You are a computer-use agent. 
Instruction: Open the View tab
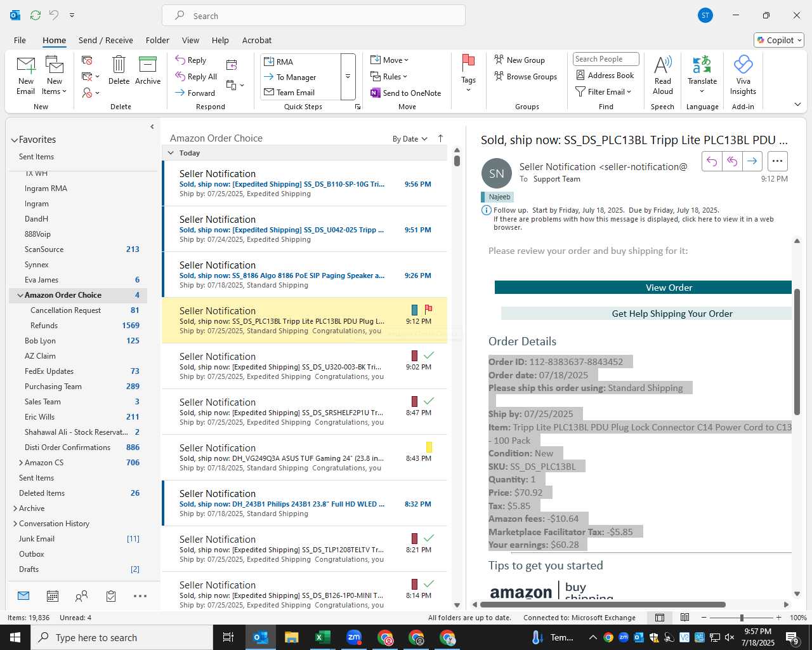[190, 40]
